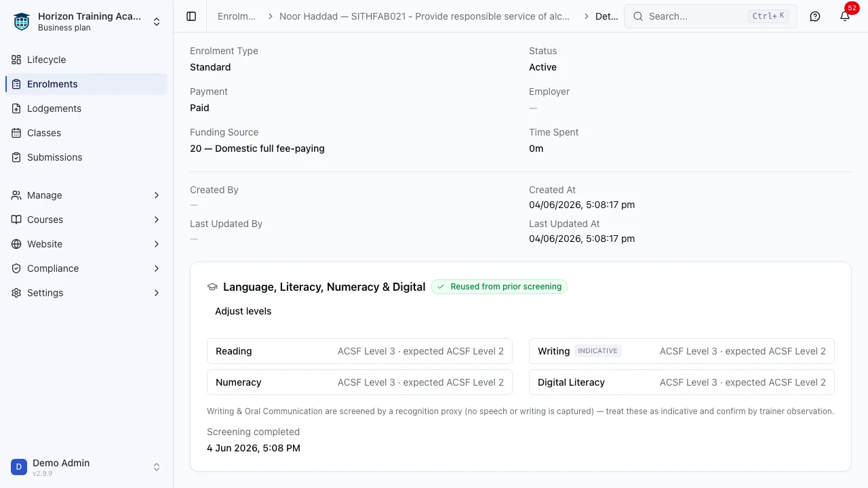Click the Compliance shield icon
The width and height of the screenshot is (868, 488).
tap(16, 268)
